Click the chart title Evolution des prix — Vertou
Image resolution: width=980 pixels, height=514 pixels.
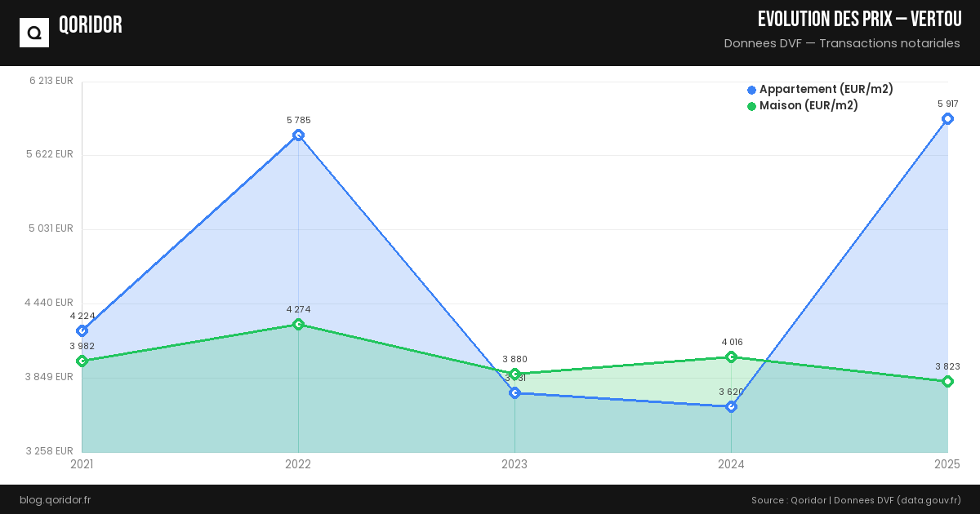(859, 20)
